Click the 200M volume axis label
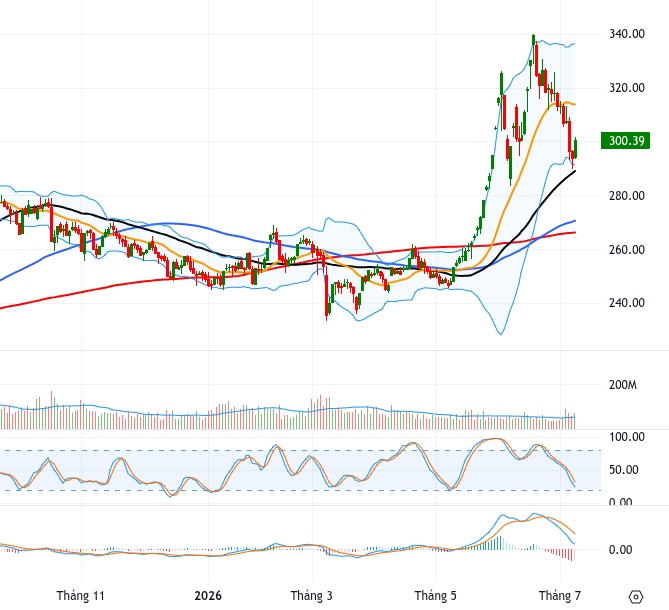This screenshot has height=610, width=669. pos(622,385)
